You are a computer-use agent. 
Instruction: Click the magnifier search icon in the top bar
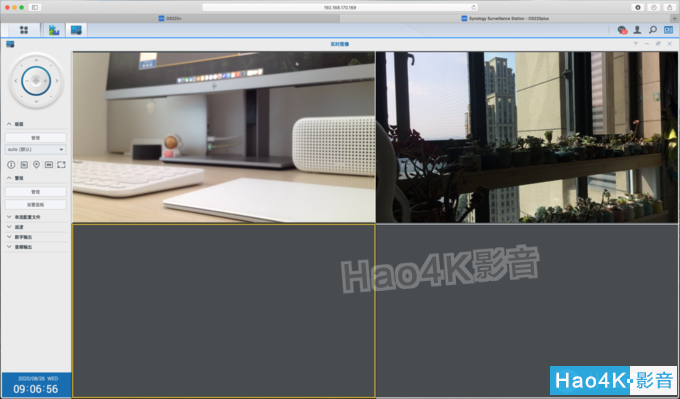click(x=653, y=30)
